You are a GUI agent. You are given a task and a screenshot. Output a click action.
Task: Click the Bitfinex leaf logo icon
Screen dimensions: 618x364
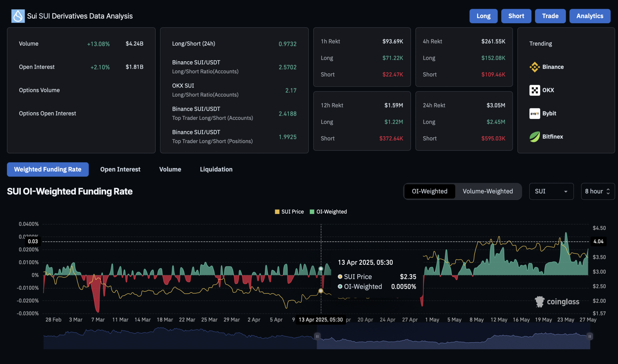click(x=534, y=137)
